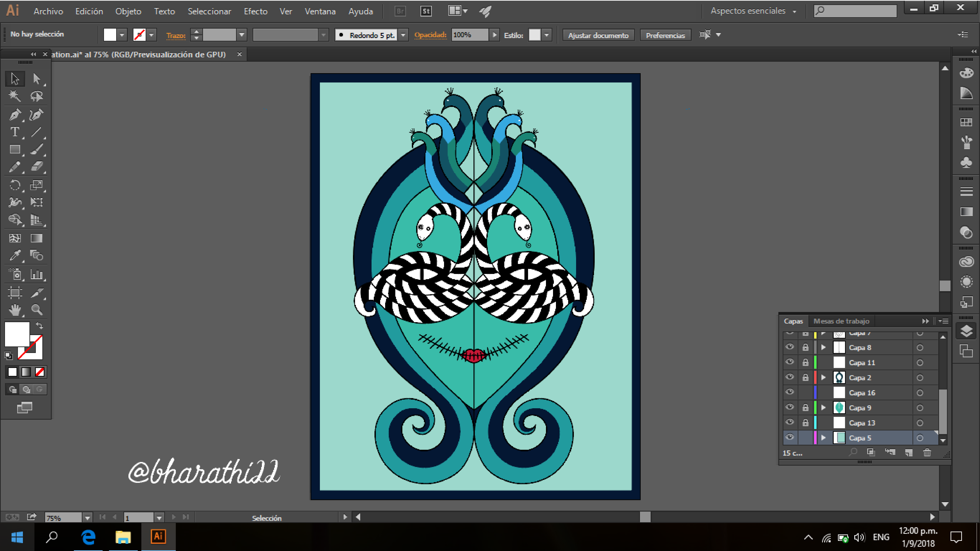Open the fill color dropdown arrow
The image size is (980, 551).
tap(122, 35)
